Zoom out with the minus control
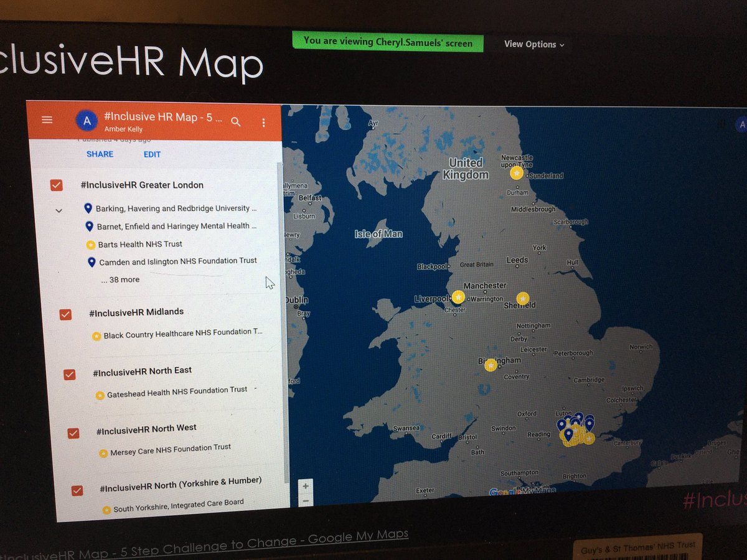747x560 pixels. tap(305, 500)
